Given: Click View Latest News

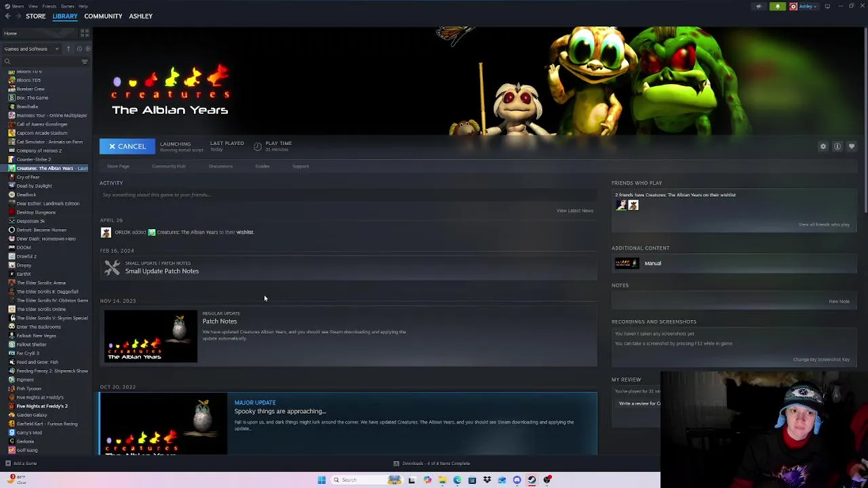Looking at the screenshot, I should pyautogui.click(x=575, y=211).
